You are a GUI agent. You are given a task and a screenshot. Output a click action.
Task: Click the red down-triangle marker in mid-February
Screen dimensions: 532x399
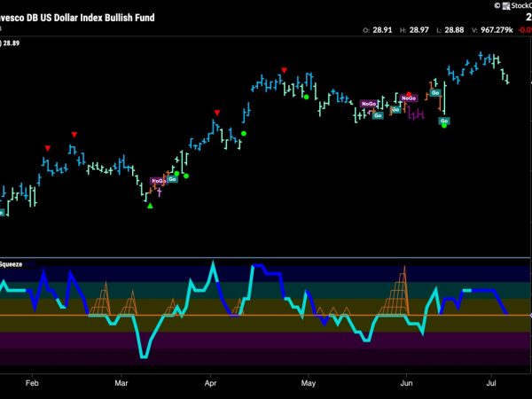[74, 135]
